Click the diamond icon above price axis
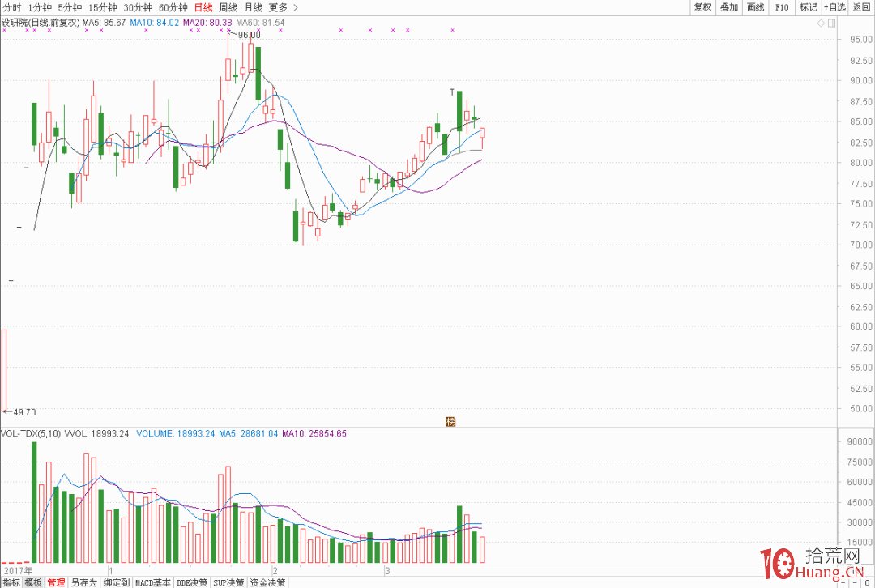 (x=821, y=23)
